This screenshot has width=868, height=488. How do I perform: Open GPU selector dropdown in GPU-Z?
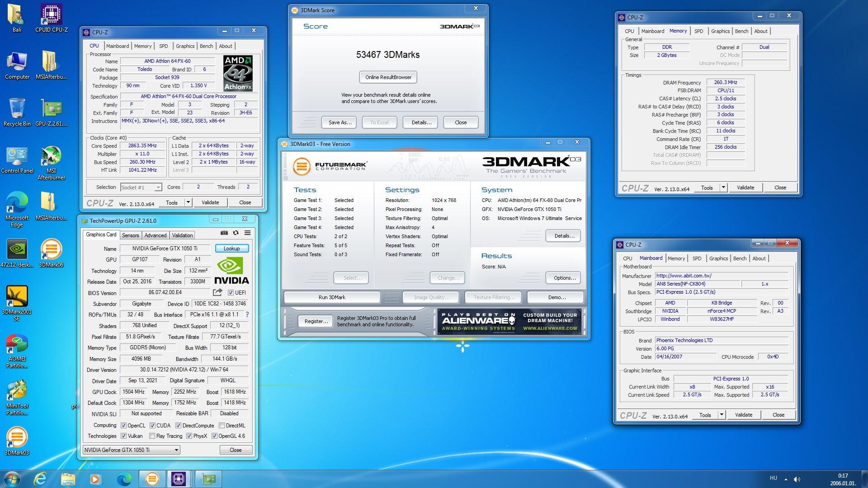pyautogui.click(x=132, y=450)
